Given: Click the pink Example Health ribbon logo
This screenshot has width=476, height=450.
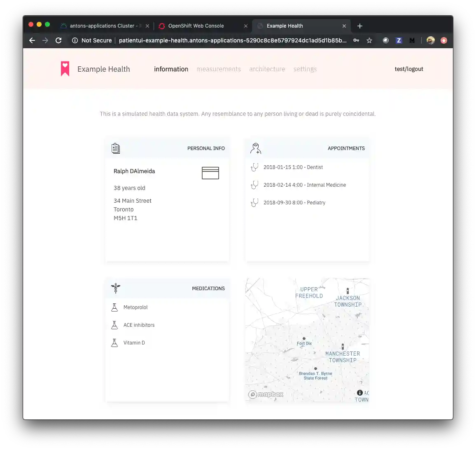Looking at the screenshot, I should tap(65, 68).
